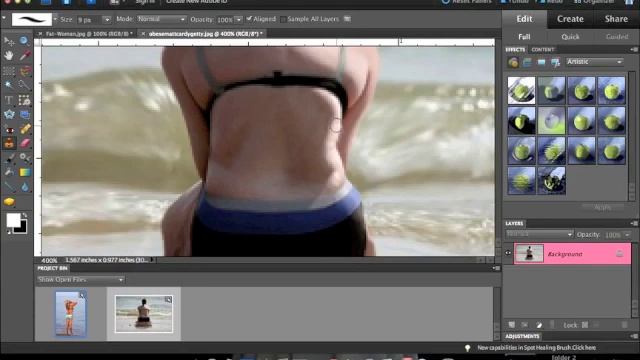Select the Straighten tool
This screenshot has height=360, width=640.
[24, 115]
